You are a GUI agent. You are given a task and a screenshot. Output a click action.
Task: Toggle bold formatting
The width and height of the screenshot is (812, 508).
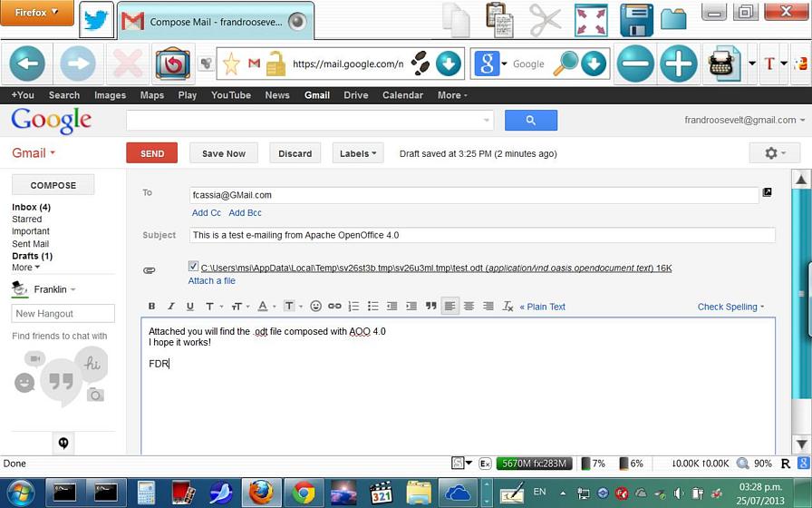click(151, 307)
